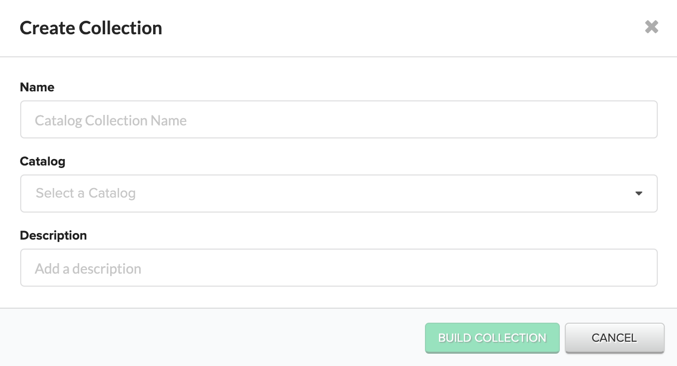Click the Catalog field label
This screenshot has width=677, height=366.
tap(42, 161)
